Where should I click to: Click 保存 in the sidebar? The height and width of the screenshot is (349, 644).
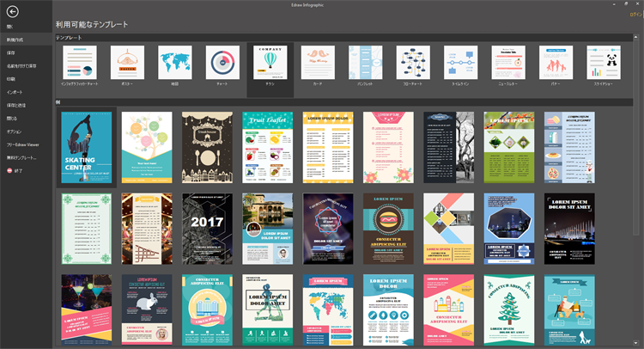10,53
